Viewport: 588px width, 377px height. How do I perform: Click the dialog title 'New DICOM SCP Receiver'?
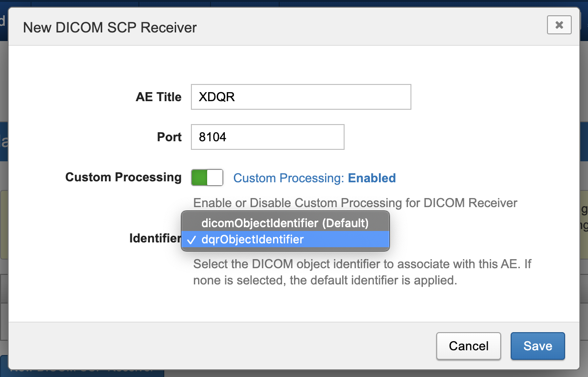click(110, 27)
